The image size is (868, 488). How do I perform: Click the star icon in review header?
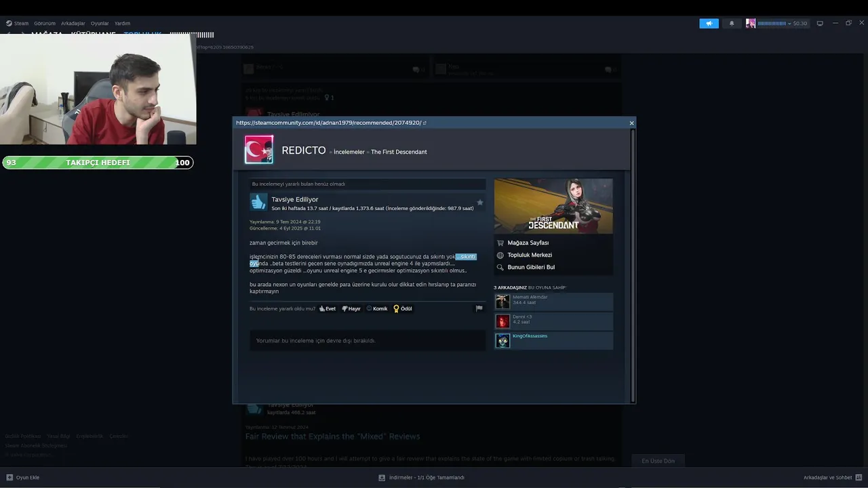coord(480,202)
